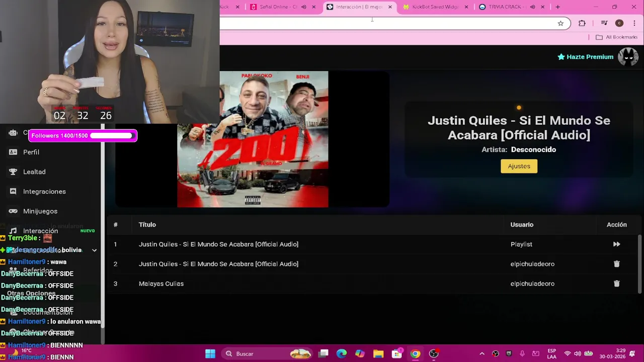The width and height of the screenshot is (644, 362).
Task: Click the Interacción music note icon
Action: (x=13, y=231)
